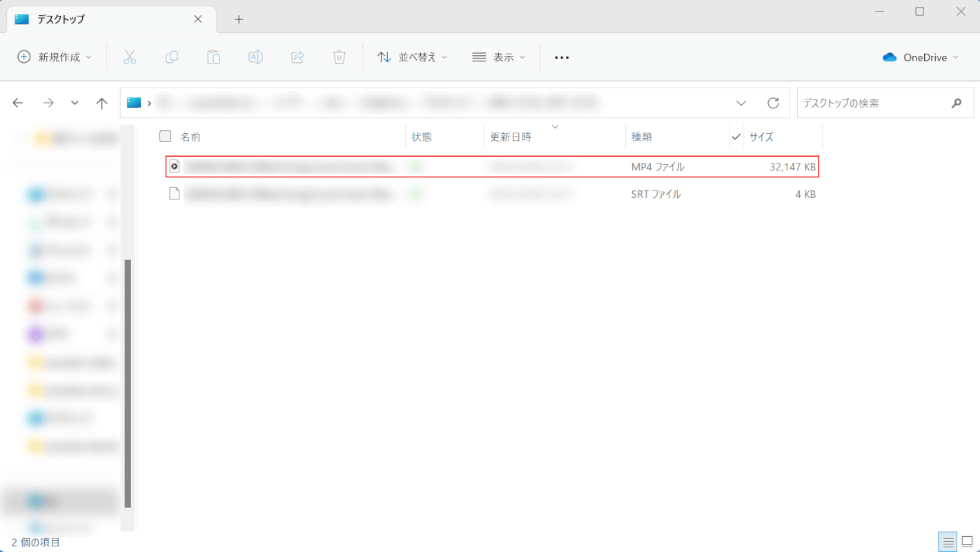The width and height of the screenshot is (980, 552).
Task: Go back with the left arrow
Action: (18, 103)
